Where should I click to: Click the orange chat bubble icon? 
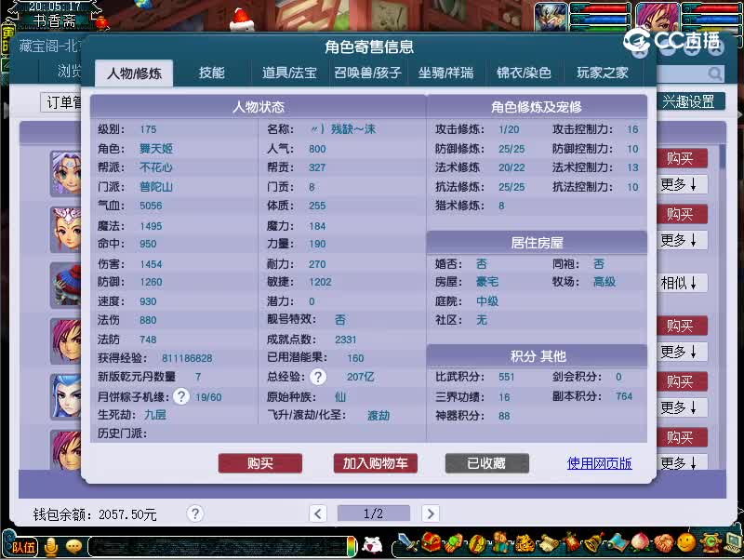click(74, 547)
